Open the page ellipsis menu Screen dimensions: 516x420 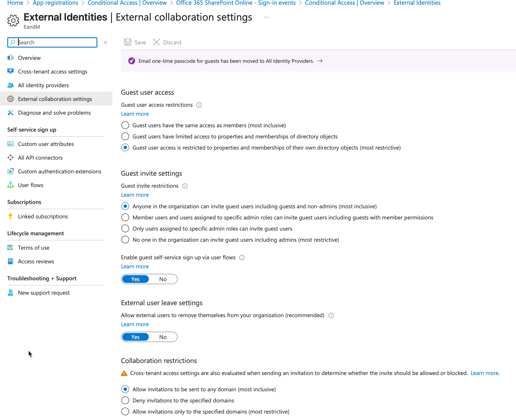click(266, 17)
